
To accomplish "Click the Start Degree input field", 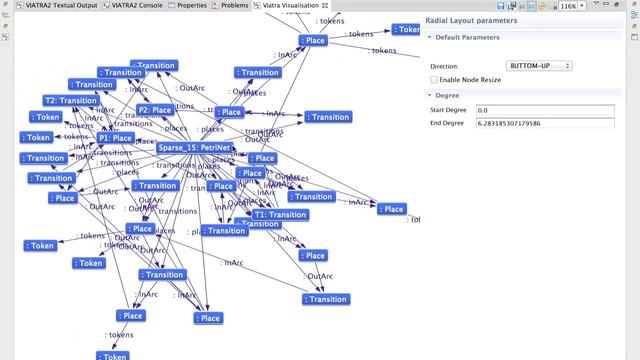I will [x=545, y=110].
